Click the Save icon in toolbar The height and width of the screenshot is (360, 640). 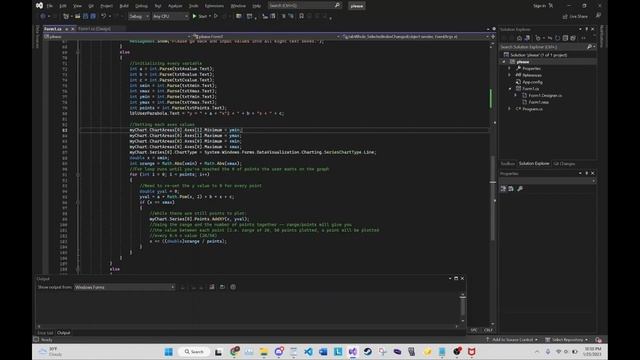coord(85,16)
